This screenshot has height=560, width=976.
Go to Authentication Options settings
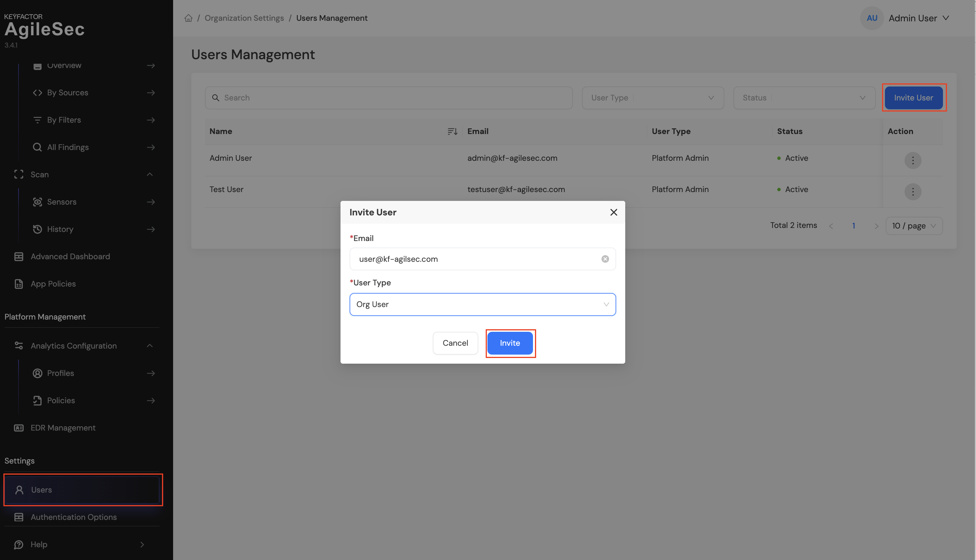tap(73, 517)
